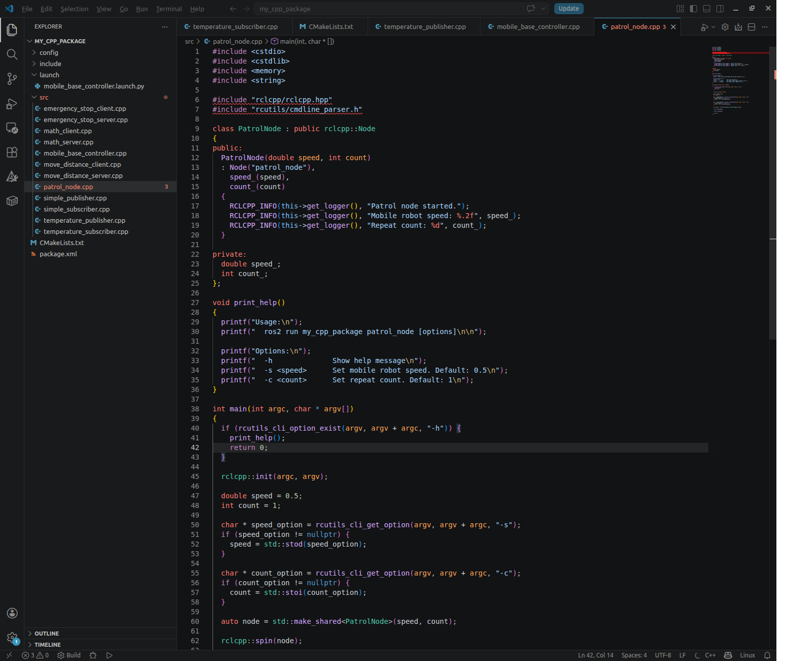Screen dimensions: 812x661
Task: Open the Copilot chat icon in title bar
Action: (531, 9)
